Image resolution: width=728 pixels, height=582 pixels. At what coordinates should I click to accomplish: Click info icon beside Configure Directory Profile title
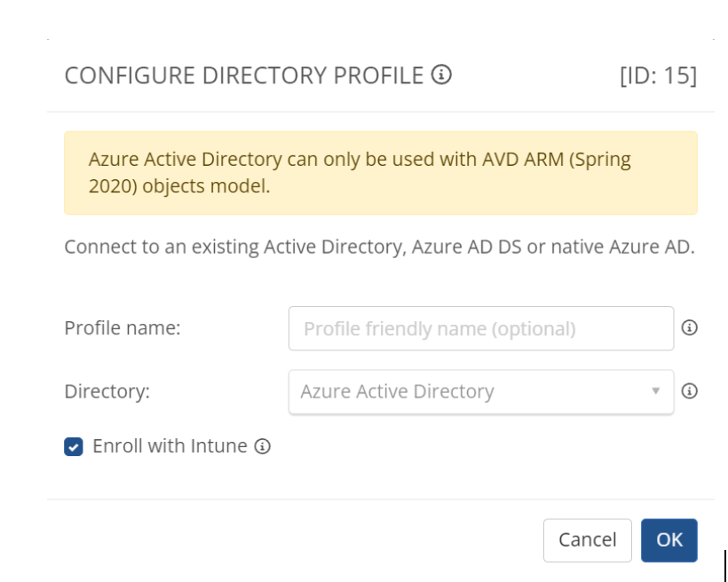[x=441, y=76]
